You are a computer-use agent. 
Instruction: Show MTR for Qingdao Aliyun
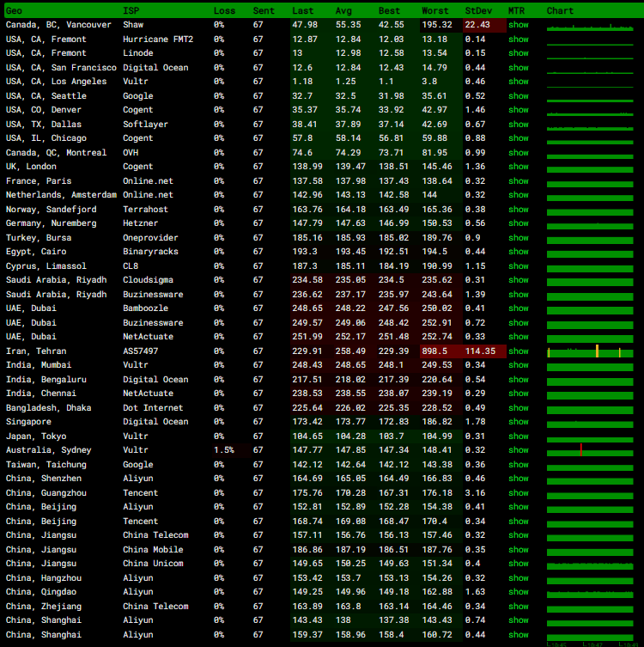tap(519, 592)
